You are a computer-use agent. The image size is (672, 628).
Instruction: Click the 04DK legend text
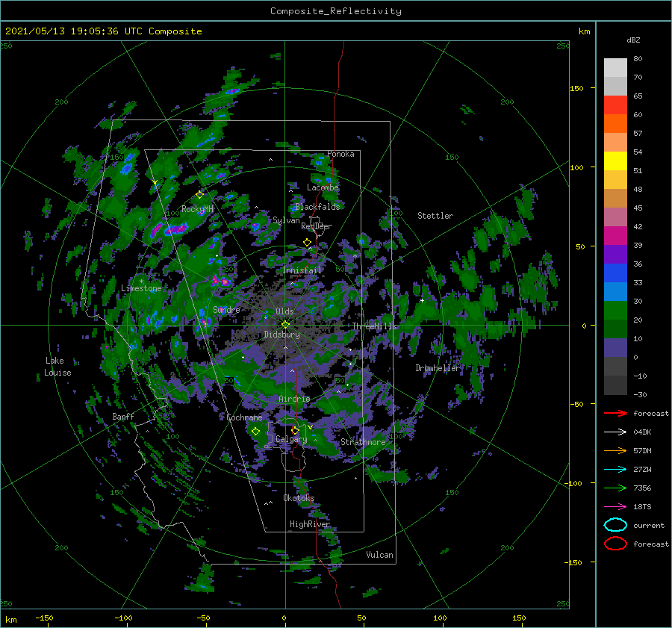coord(642,432)
